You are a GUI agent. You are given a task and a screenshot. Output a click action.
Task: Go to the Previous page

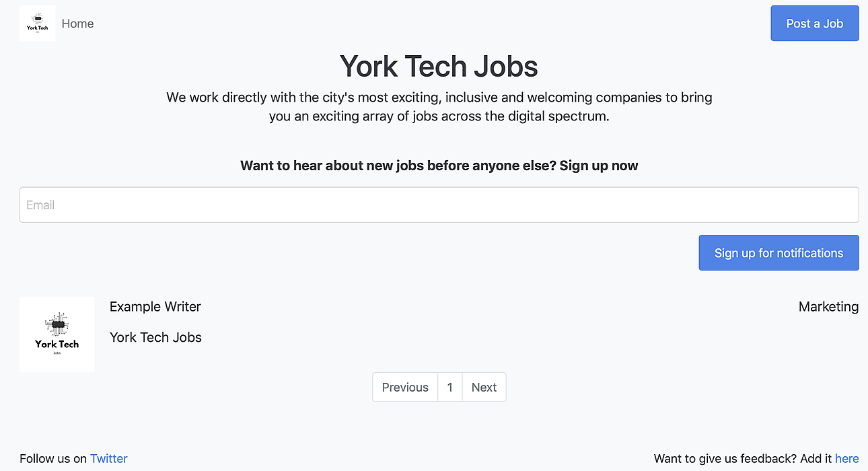point(405,388)
